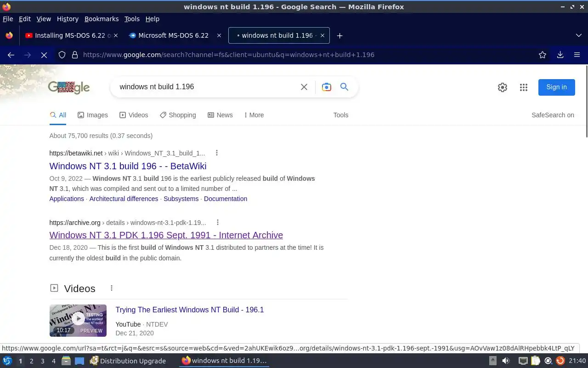Open the Tools menu in menu bar

click(132, 19)
